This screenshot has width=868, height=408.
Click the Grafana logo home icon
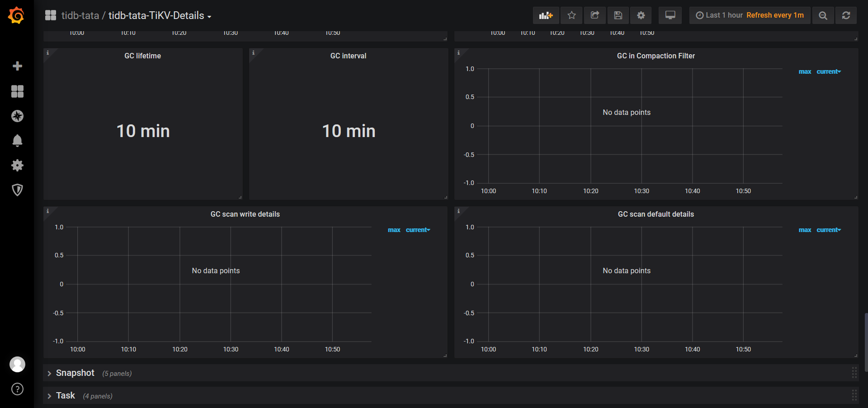point(17,15)
